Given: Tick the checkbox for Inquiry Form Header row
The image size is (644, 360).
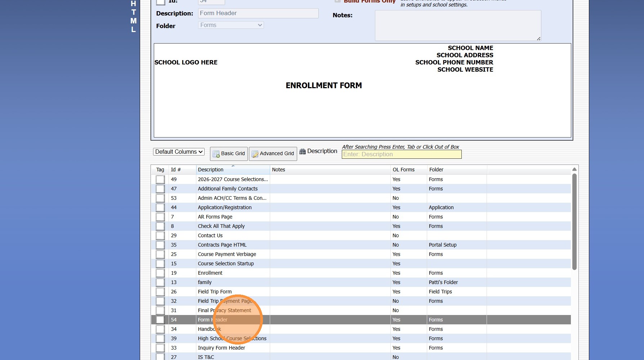Looking at the screenshot, I should tap(160, 348).
